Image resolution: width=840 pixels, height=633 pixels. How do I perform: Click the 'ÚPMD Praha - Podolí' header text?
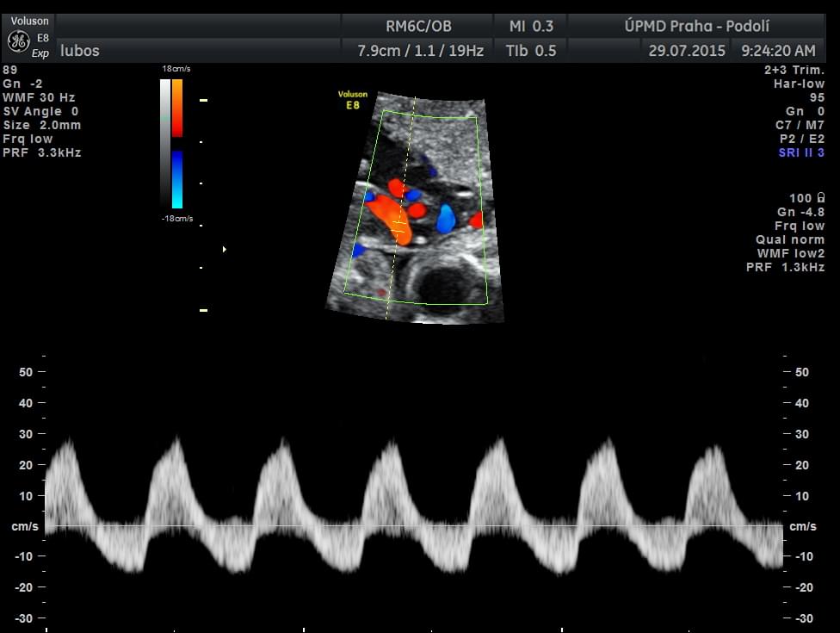pos(696,26)
